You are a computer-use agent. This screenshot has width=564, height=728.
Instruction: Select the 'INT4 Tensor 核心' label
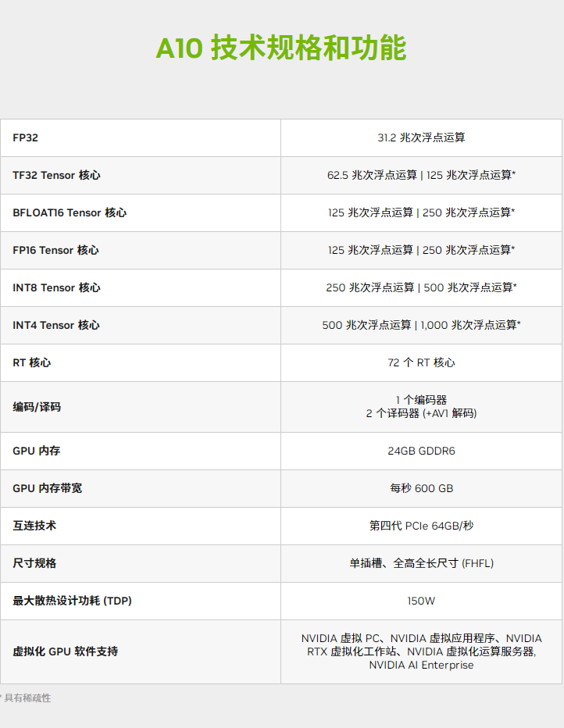coord(56,326)
